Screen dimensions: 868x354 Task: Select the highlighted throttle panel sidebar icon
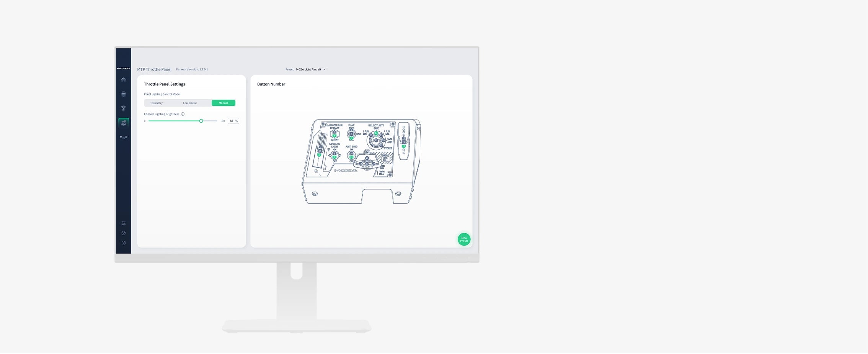click(123, 123)
